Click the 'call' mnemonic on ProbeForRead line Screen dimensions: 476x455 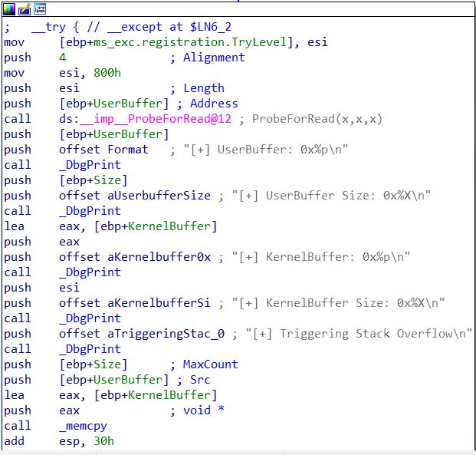(18, 119)
